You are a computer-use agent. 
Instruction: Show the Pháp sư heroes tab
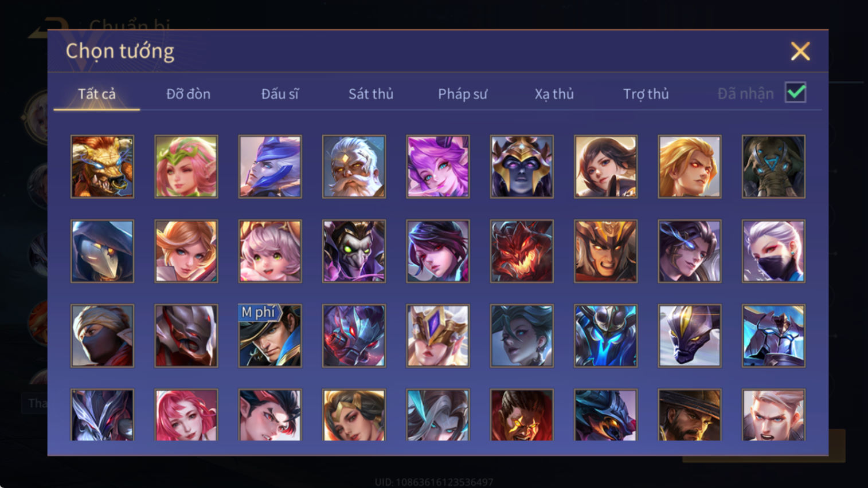(463, 94)
